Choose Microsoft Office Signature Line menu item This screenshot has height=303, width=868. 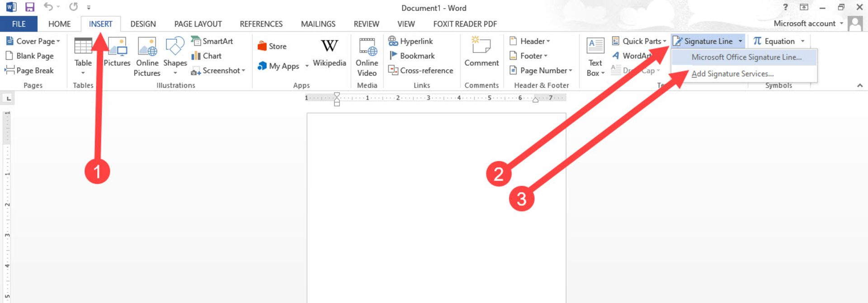point(744,57)
